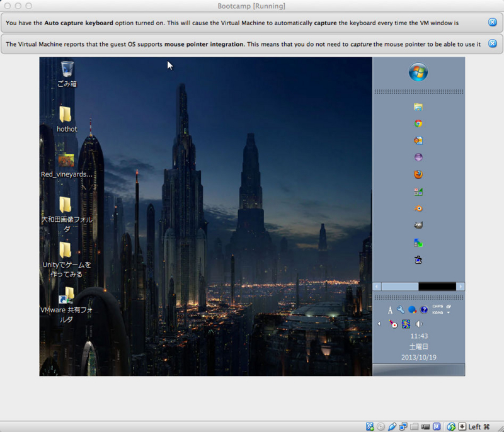
Task: Click the 2013/10/19 date
Action: click(419, 357)
